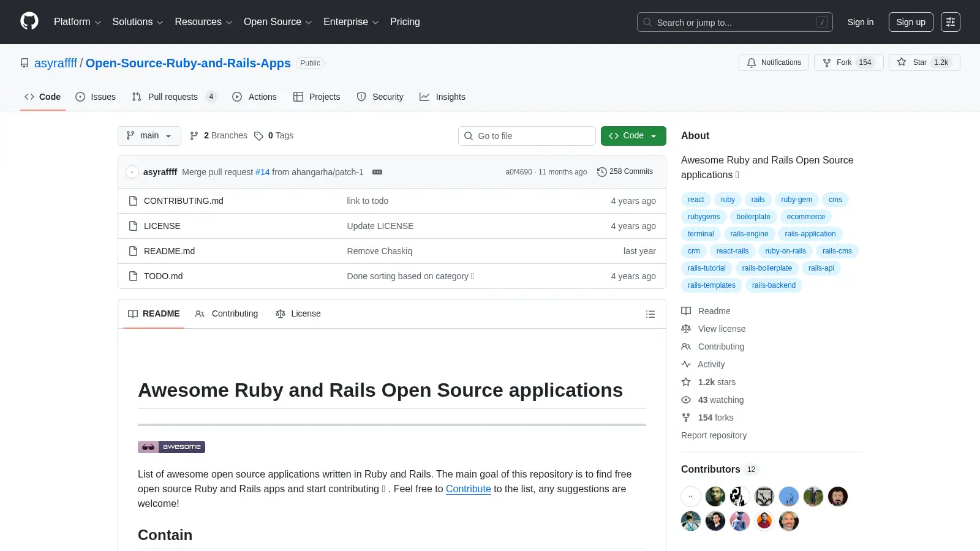980x551 pixels.
Task: Open pull request #14 link
Action: 262,172
